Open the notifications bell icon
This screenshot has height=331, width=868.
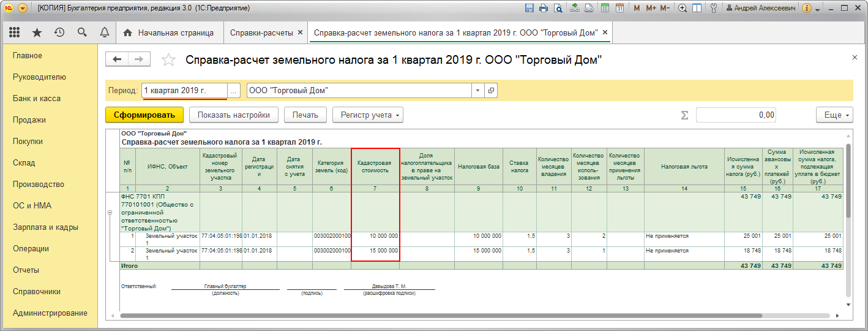pos(104,32)
